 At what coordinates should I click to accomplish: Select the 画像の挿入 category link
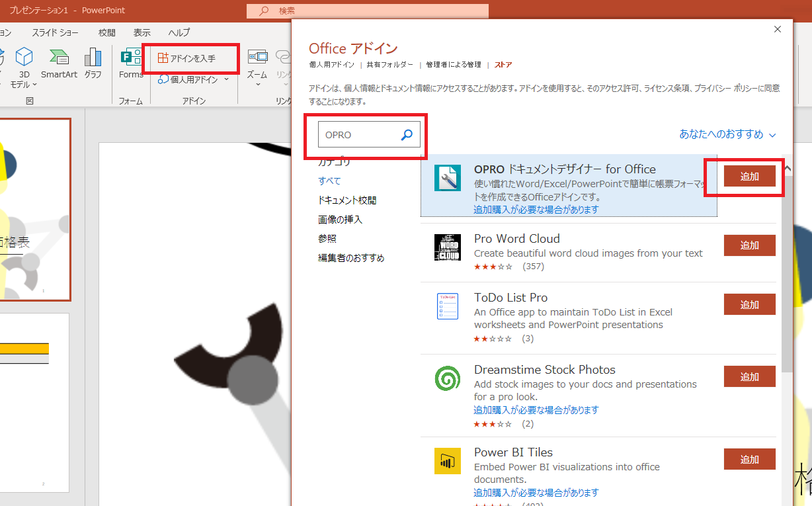click(340, 220)
